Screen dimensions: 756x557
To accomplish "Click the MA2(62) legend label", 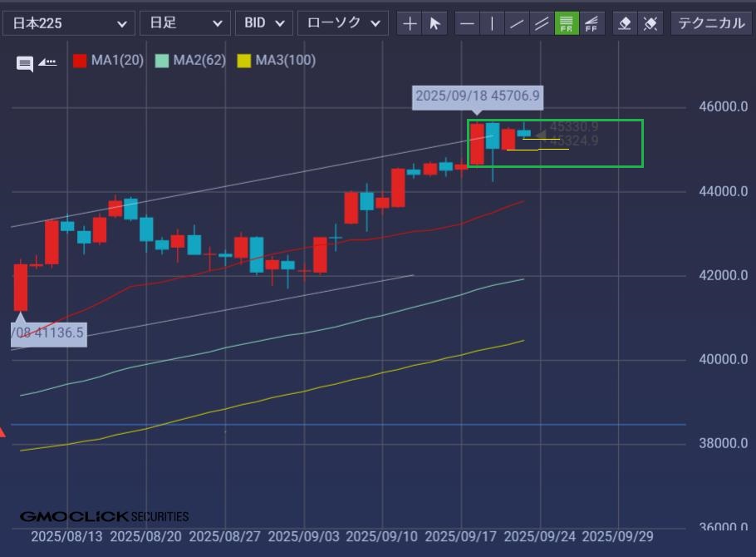I will [199, 61].
